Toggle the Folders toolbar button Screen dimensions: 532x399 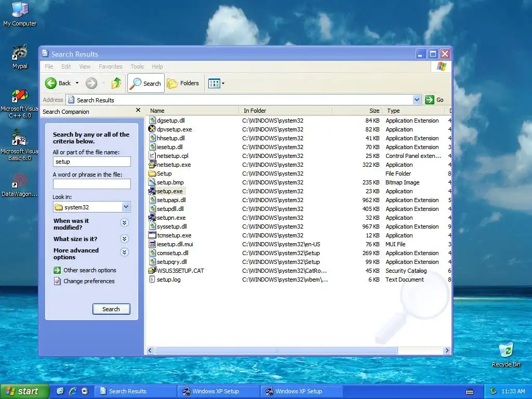pyautogui.click(x=183, y=83)
